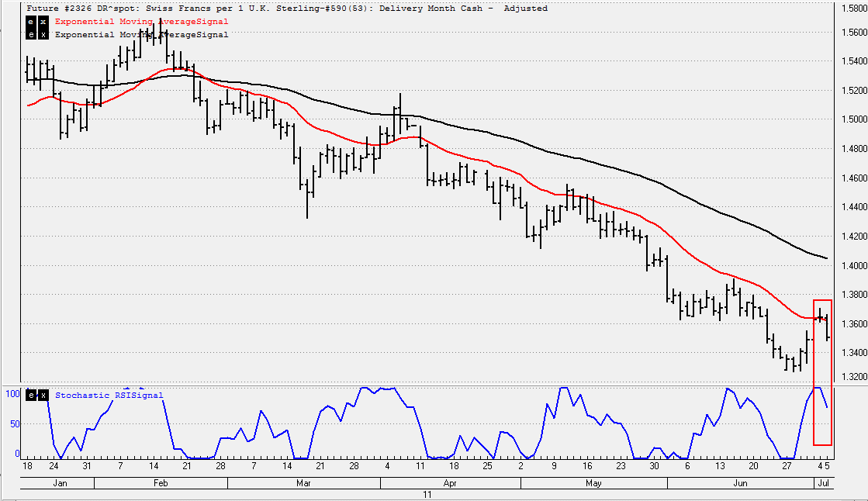Click the date tick label 13 in June

[720, 466]
